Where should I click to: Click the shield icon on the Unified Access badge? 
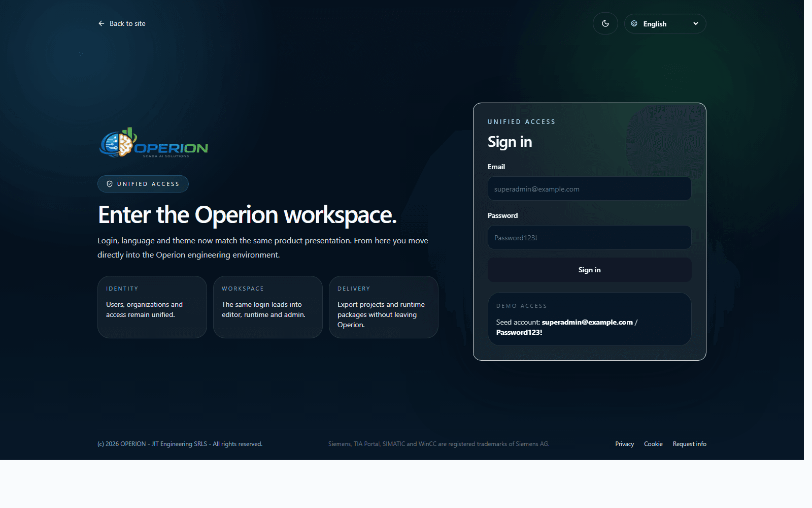click(x=109, y=184)
